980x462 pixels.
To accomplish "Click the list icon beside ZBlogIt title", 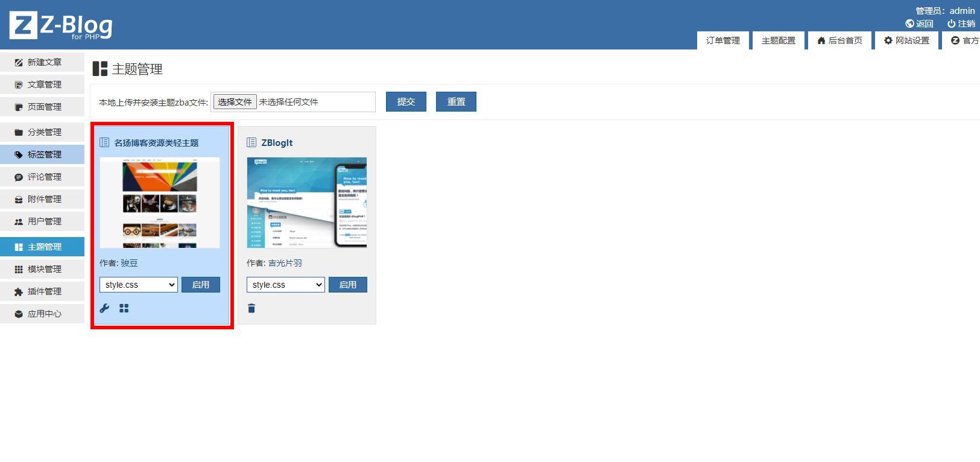I will [251, 143].
